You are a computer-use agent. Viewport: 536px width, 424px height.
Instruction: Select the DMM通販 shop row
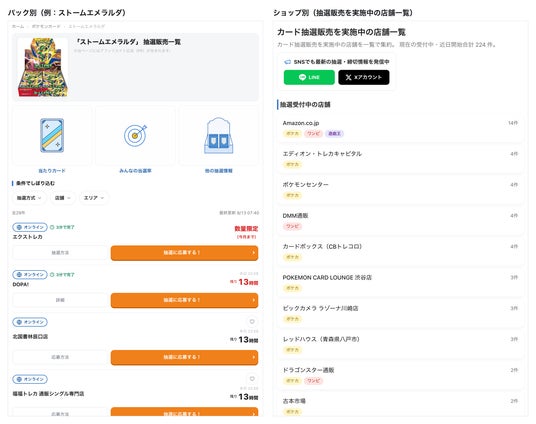[400, 221]
